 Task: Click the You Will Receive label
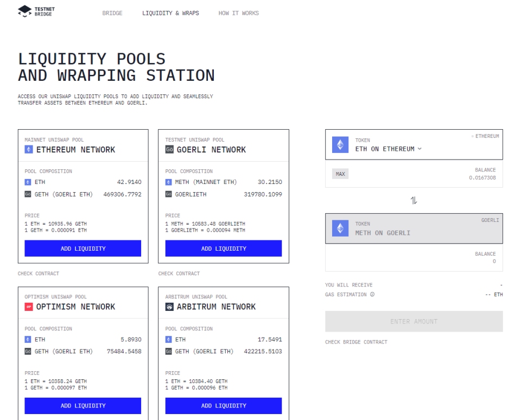(x=349, y=285)
